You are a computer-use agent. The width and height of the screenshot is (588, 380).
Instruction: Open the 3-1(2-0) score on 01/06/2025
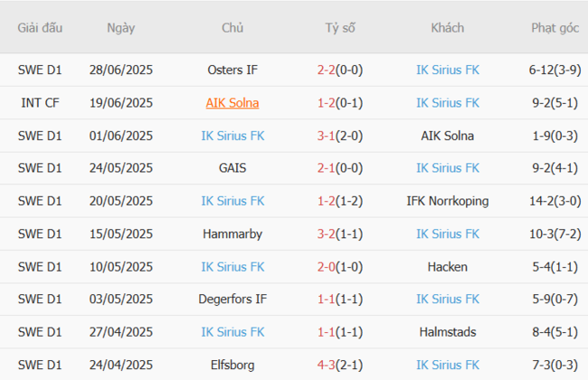tap(340, 135)
